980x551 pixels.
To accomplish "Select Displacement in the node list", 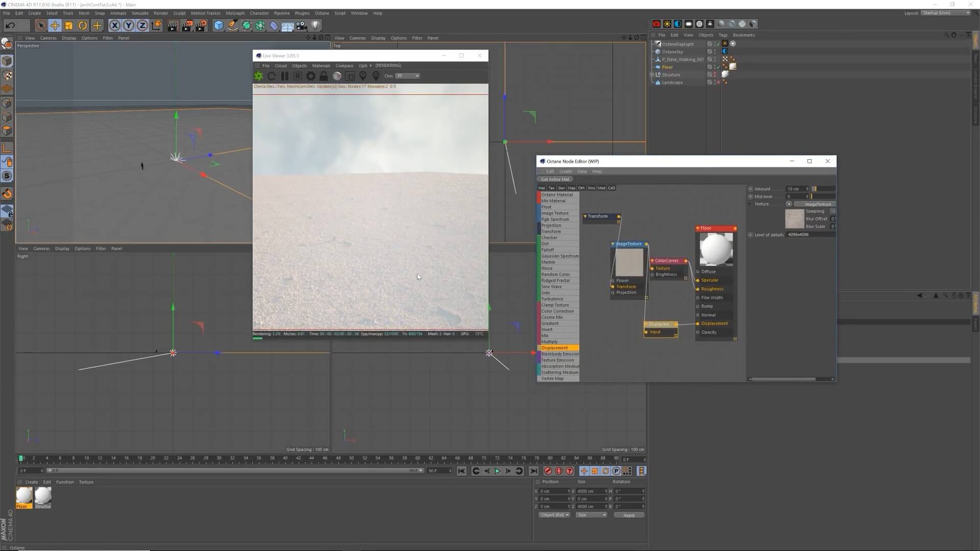I will pyautogui.click(x=555, y=348).
